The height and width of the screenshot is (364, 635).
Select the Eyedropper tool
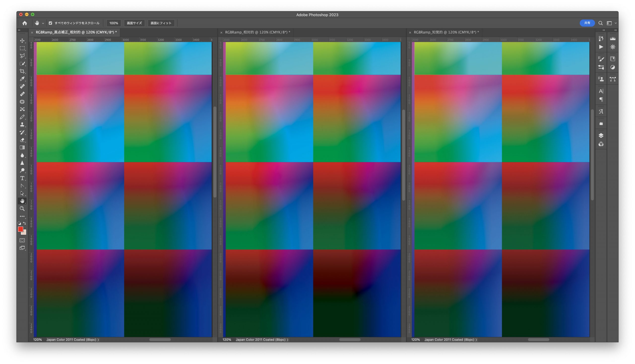[x=22, y=79]
